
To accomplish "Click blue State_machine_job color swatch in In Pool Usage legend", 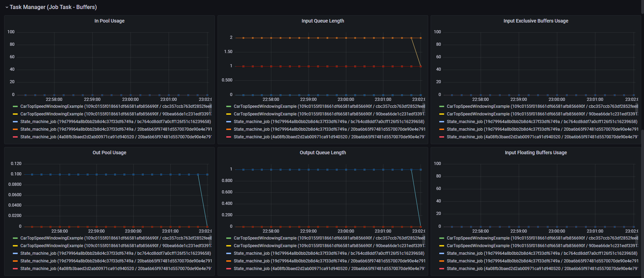I will (15, 122).
